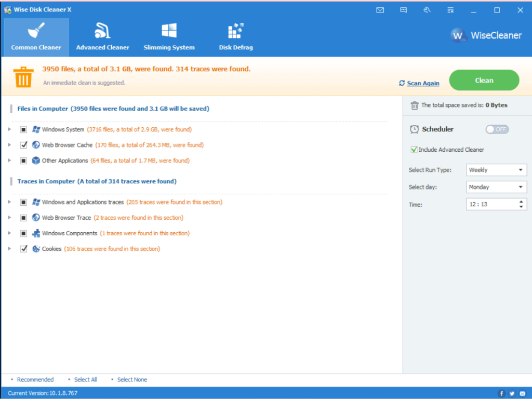Open the Twitter icon in footer
Image resolution: width=532 pixels, height=399 pixels.
(x=511, y=393)
